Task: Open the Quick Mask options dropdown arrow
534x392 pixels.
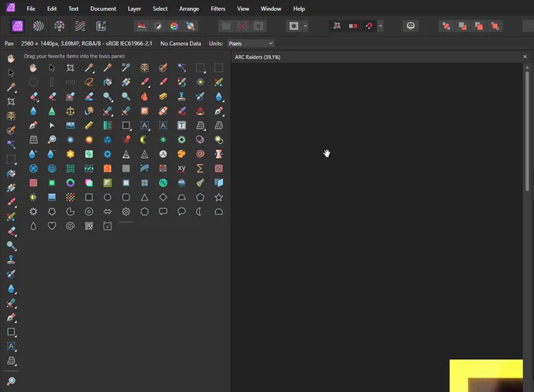Action: coord(305,26)
